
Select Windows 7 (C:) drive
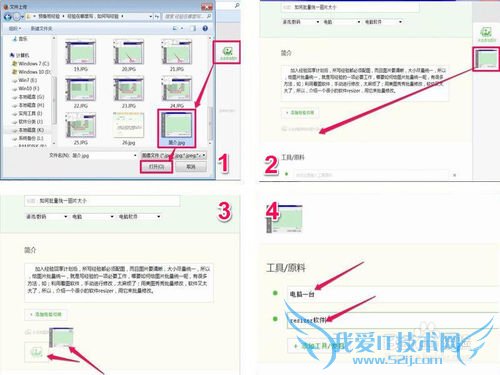31,63
